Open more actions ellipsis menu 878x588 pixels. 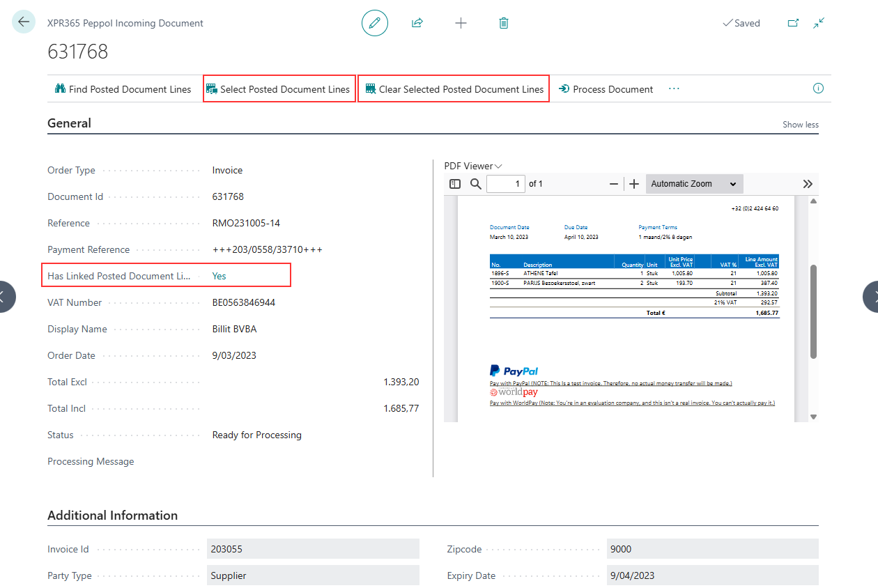pyautogui.click(x=674, y=89)
